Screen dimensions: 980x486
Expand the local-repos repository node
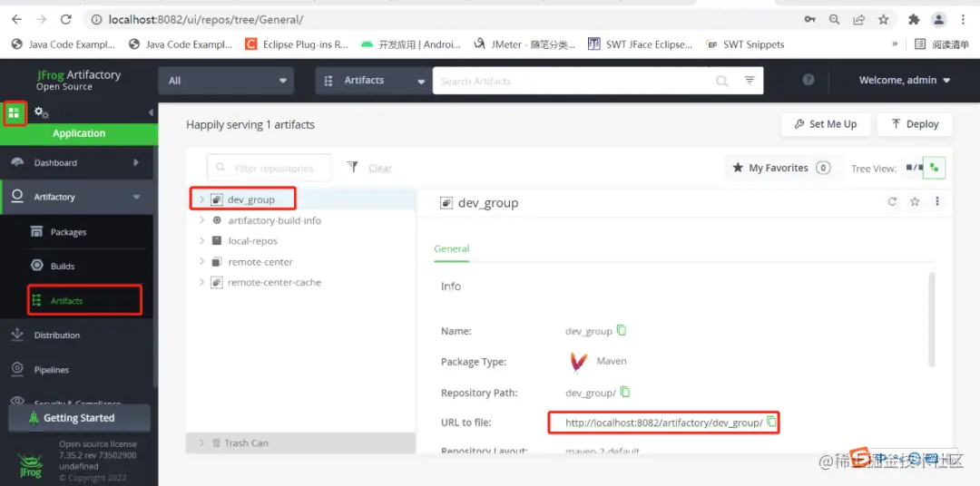201,240
